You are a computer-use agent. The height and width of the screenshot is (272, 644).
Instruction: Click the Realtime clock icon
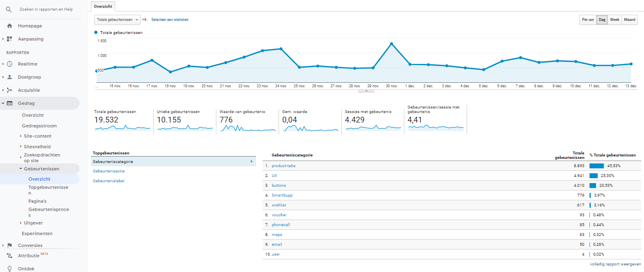click(x=9, y=64)
